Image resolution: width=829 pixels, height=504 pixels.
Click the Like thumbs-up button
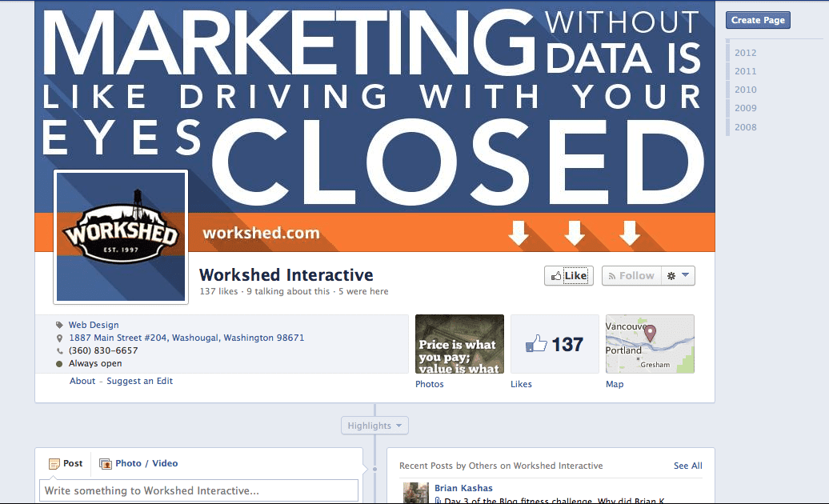tap(568, 276)
